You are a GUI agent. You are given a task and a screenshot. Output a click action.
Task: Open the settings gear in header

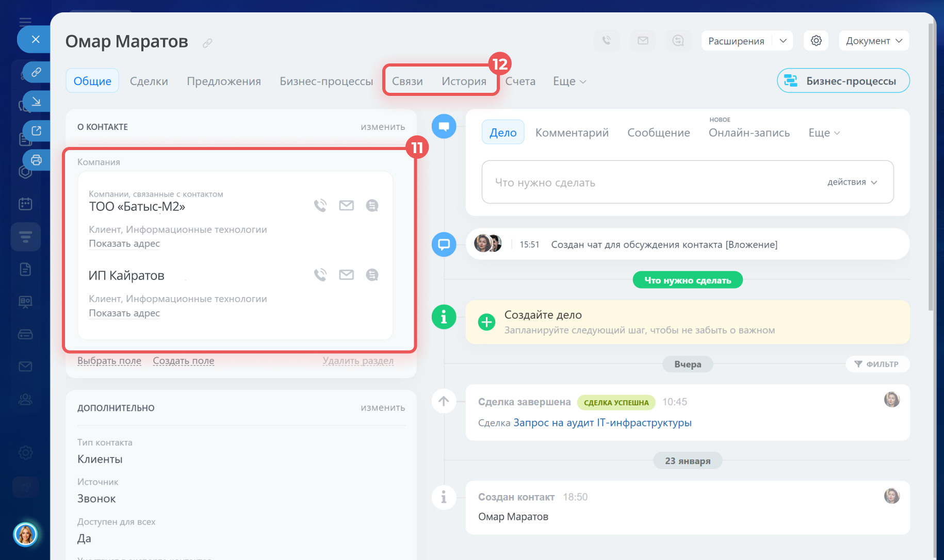tap(816, 41)
